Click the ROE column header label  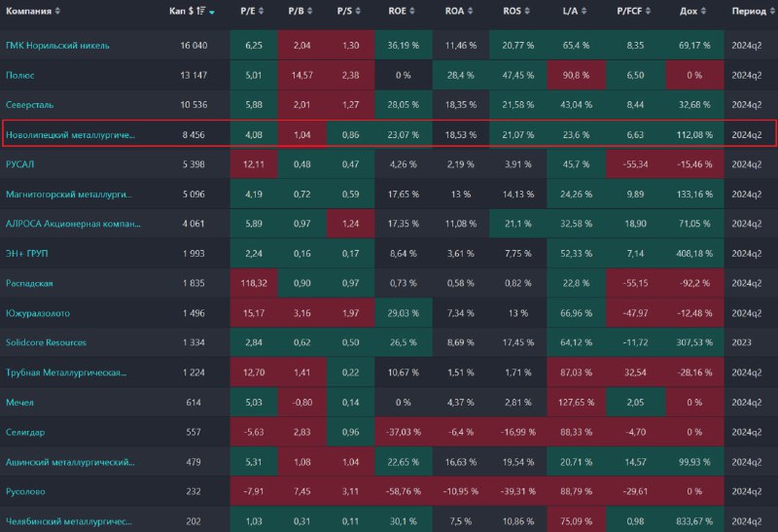tap(397, 11)
